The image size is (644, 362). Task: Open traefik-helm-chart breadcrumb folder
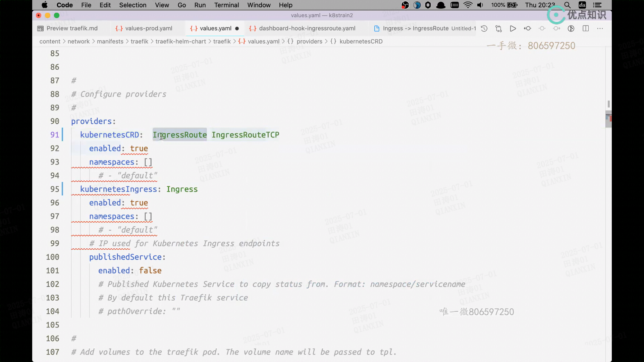(x=180, y=42)
